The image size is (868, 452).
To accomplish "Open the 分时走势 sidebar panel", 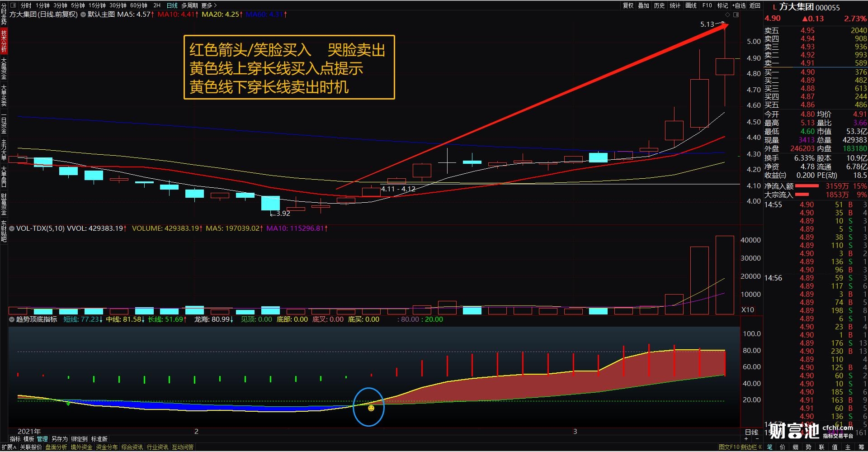I will pos(4,14).
